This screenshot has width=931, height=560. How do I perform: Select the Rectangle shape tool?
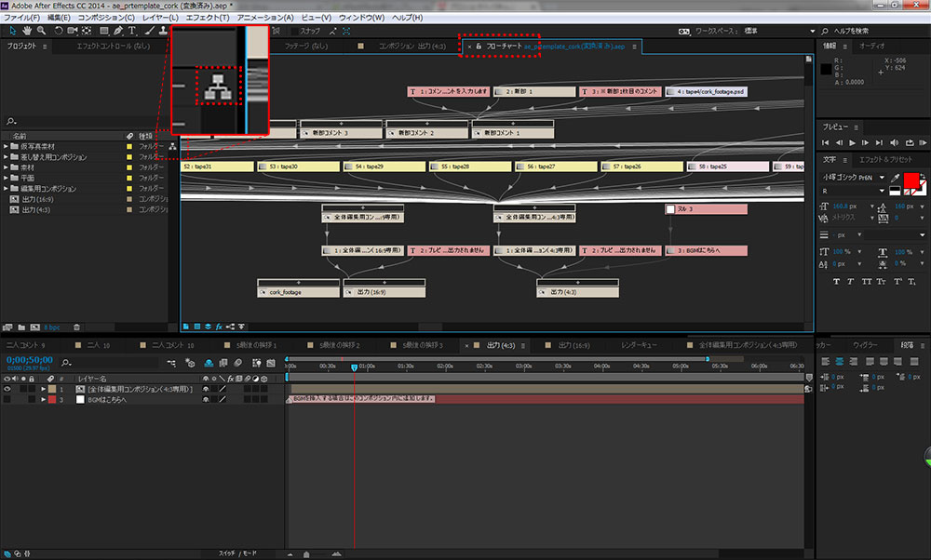pyautogui.click(x=104, y=31)
